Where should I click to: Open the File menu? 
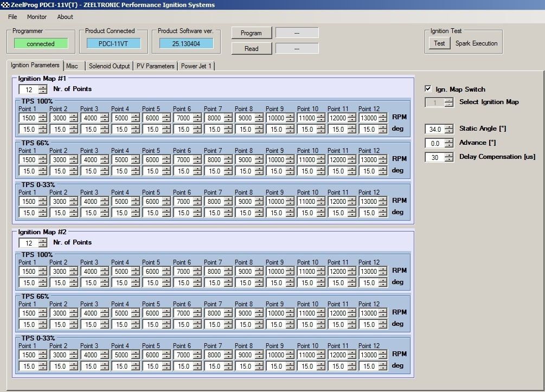coord(12,17)
